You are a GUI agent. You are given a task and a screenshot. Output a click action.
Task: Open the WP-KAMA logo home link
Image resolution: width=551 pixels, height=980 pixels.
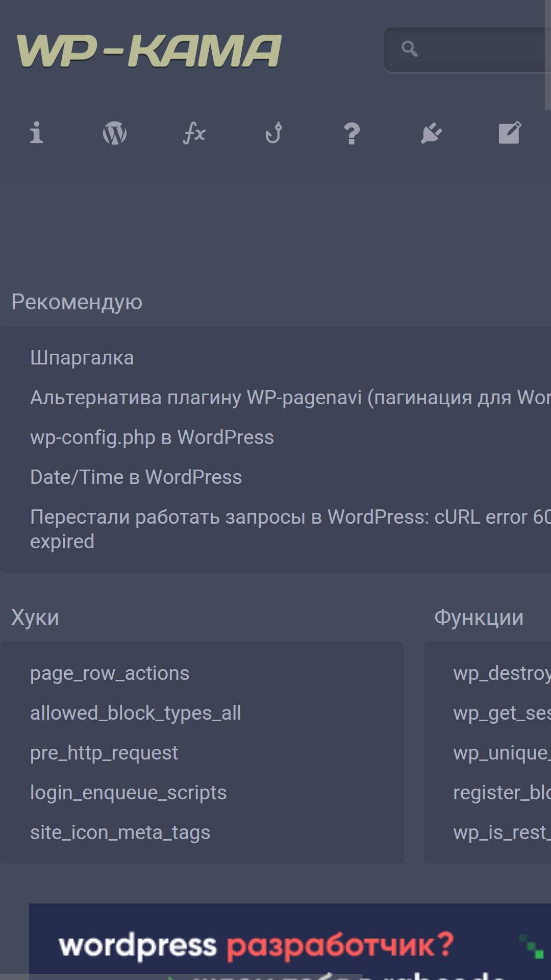[x=148, y=51]
